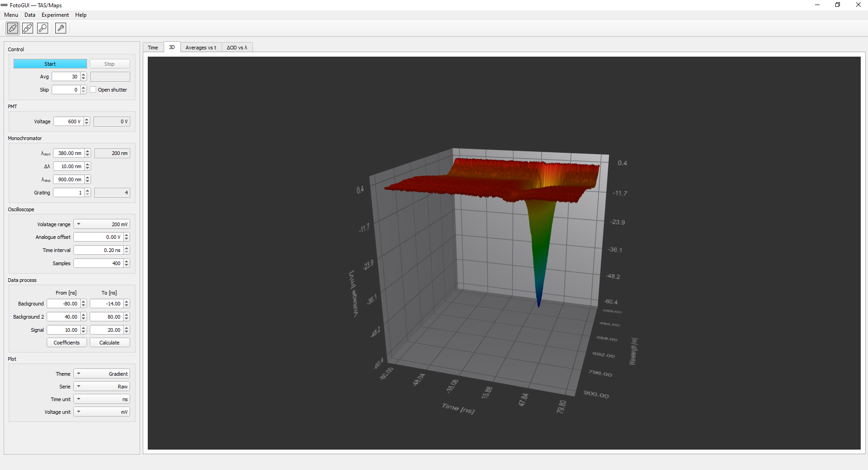Expand the Theme dropdown set to Gradient

click(102, 374)
